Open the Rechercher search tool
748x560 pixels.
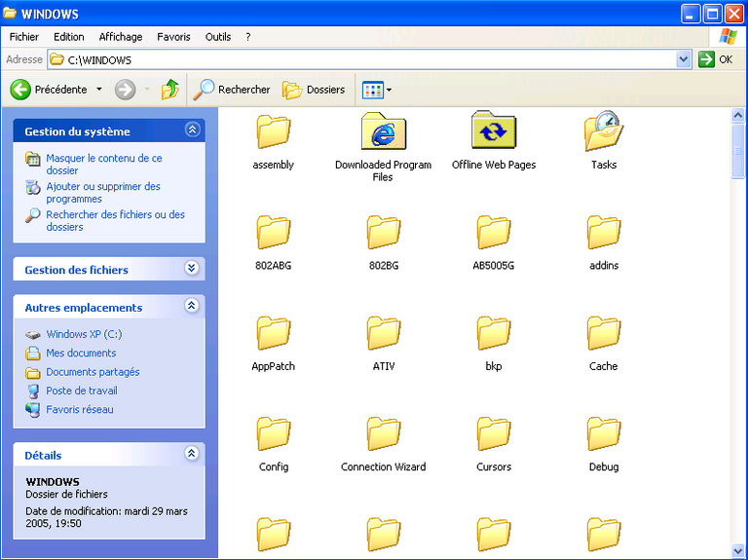232,90
